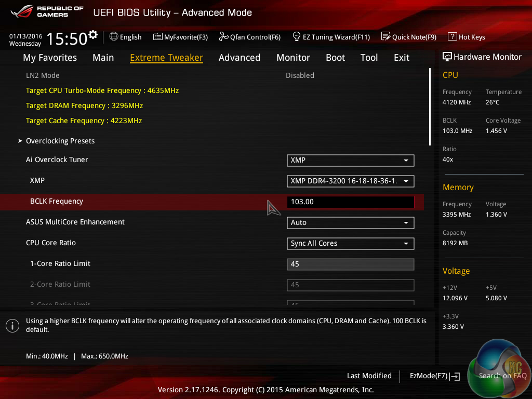Click the date 01/13/2016
Image resolution: width=532 pixels, height=399 pixels.
pos(26,36)
